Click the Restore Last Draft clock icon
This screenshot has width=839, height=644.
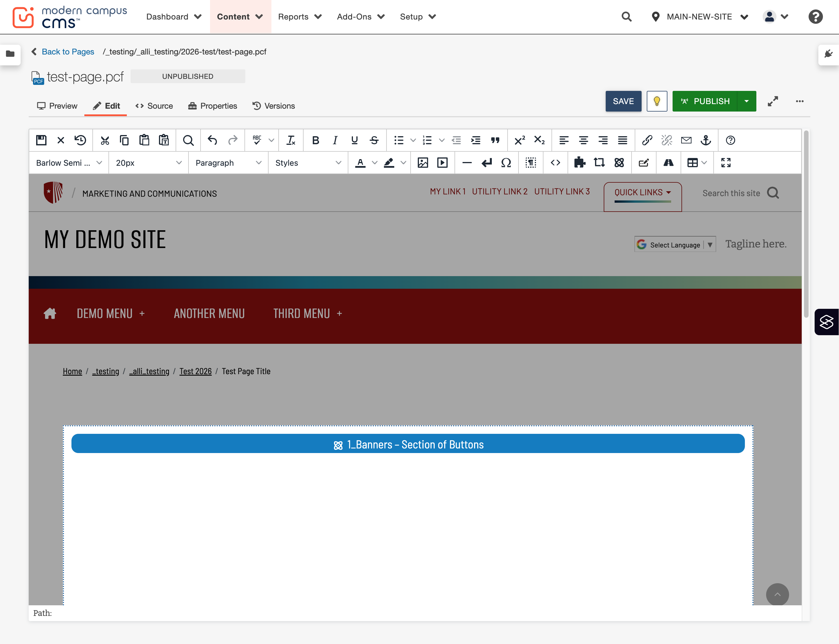[80, 140]
